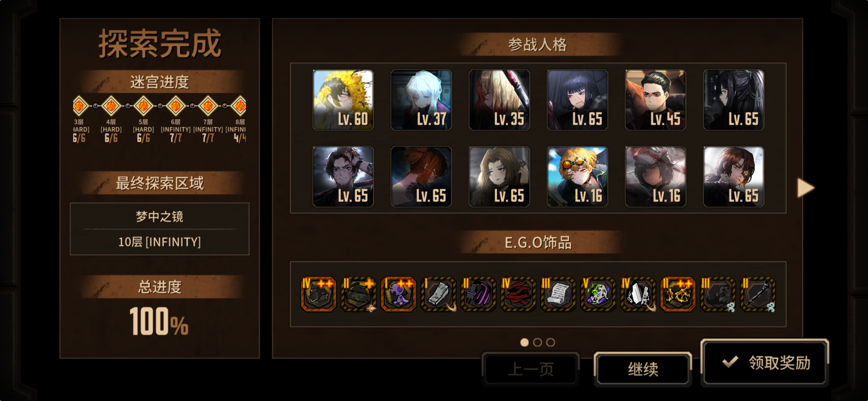The width and height of the screenshot is (868, 401).
Task: Switch to the second page dot
Action: coord(537,342)
